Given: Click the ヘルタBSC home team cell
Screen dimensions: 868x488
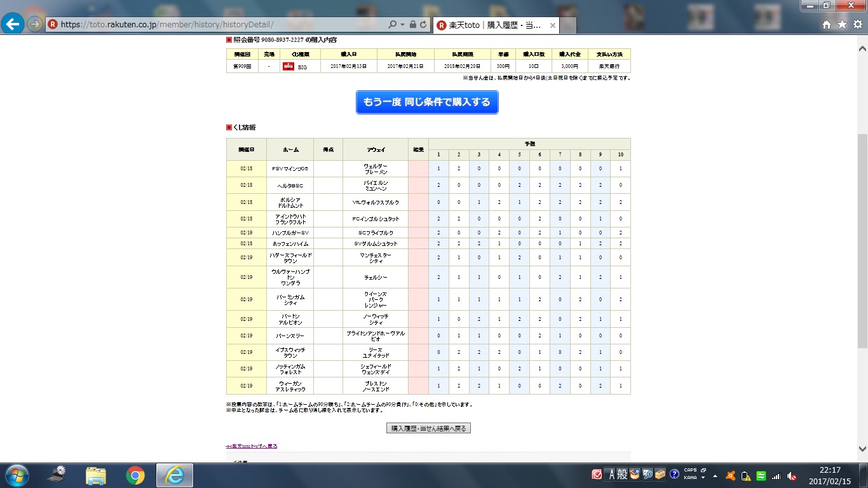Looking at the screenshot, I should 290,186.
